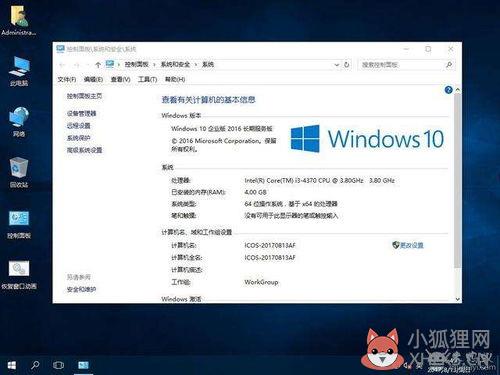Click the scrollbar up arrow

pos(457,90)
